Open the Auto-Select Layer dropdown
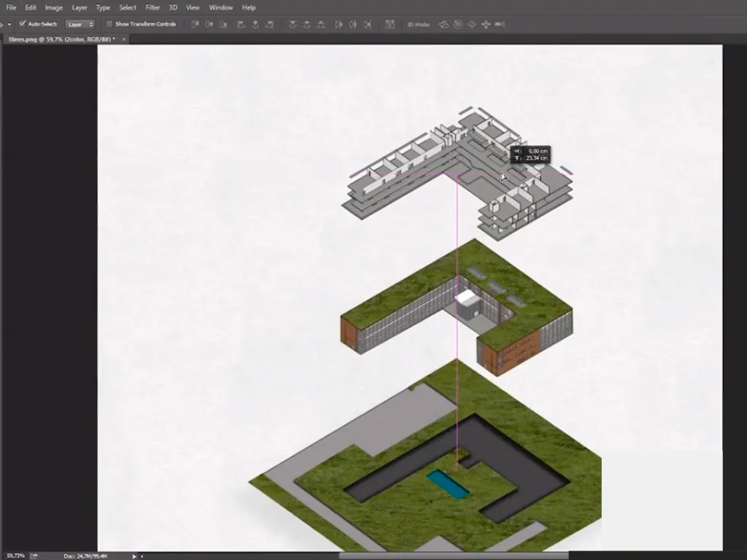 80,24
